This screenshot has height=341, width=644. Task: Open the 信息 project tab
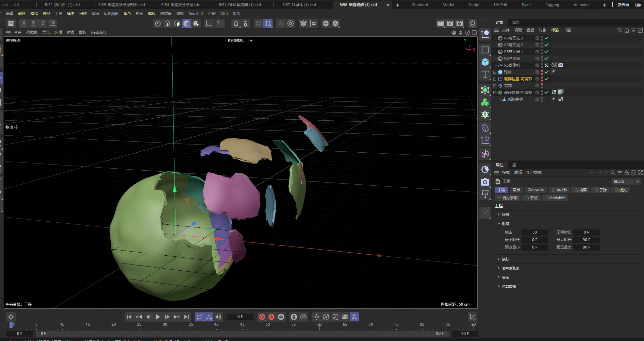(x=516, y=190)
